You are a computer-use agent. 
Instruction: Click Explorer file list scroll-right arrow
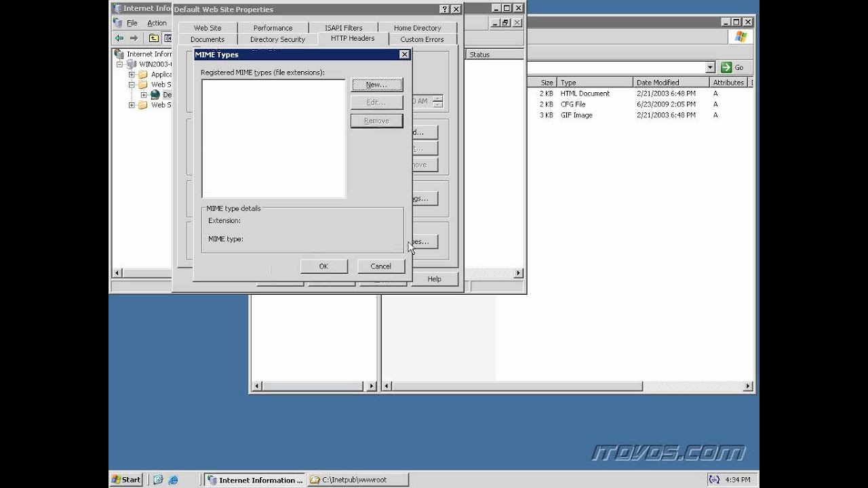[x=748, y=386]
